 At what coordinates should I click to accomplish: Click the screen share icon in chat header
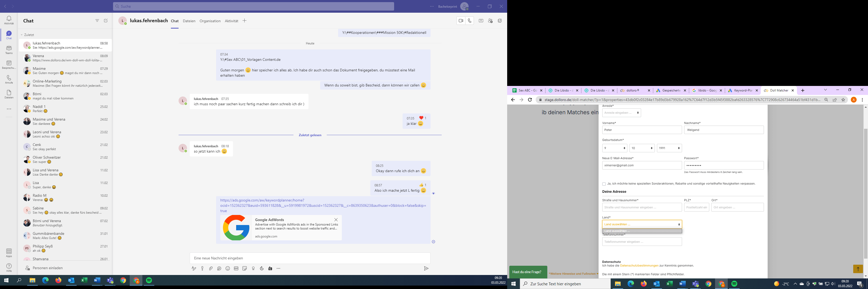coord(481,21)
